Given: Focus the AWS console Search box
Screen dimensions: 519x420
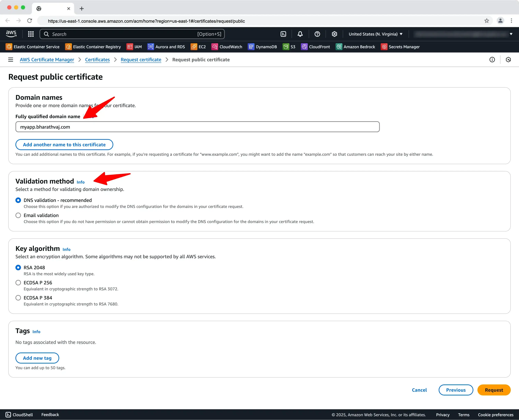Looking at the screenshot, I should (x=132, y=34).
